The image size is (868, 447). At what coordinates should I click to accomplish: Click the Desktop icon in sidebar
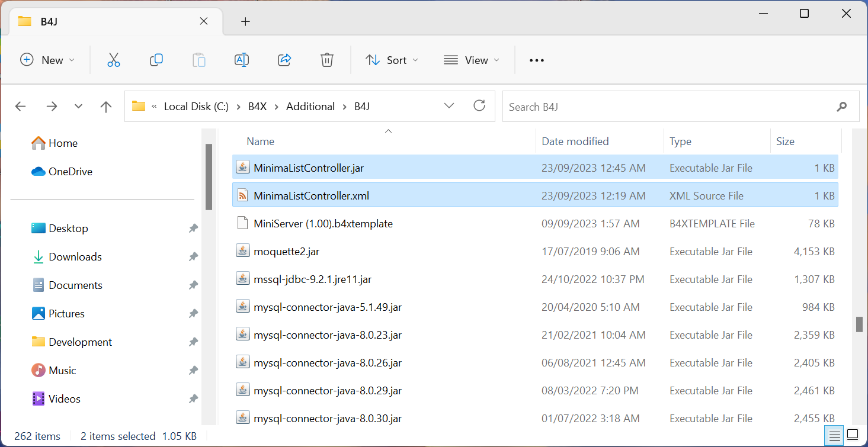pyautogui.click(x=39, y=229)
